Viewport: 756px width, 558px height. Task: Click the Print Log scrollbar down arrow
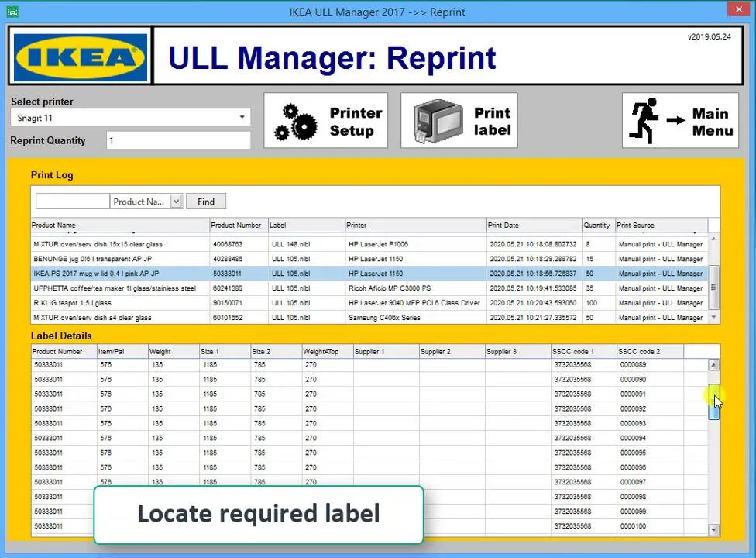(713, 317)
